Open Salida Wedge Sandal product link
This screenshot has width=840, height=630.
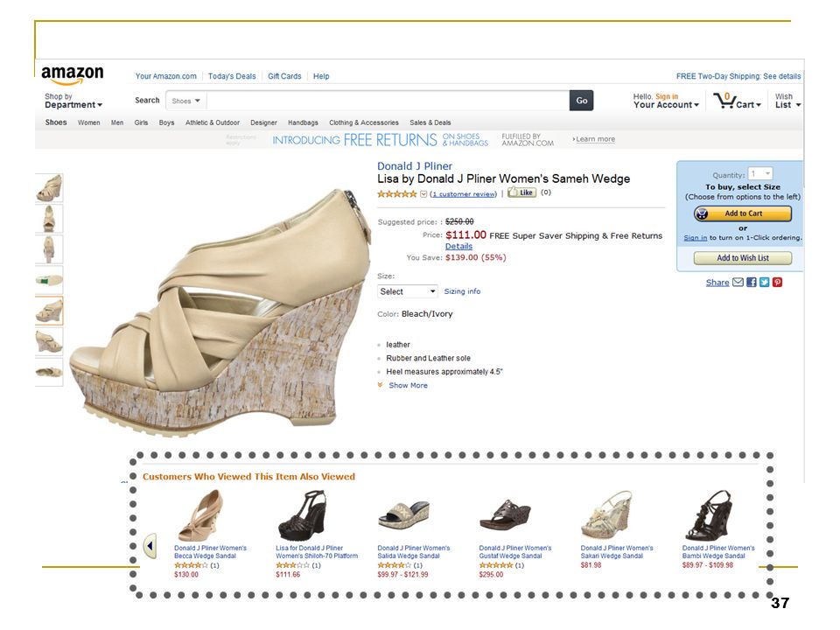pos(414,552)
